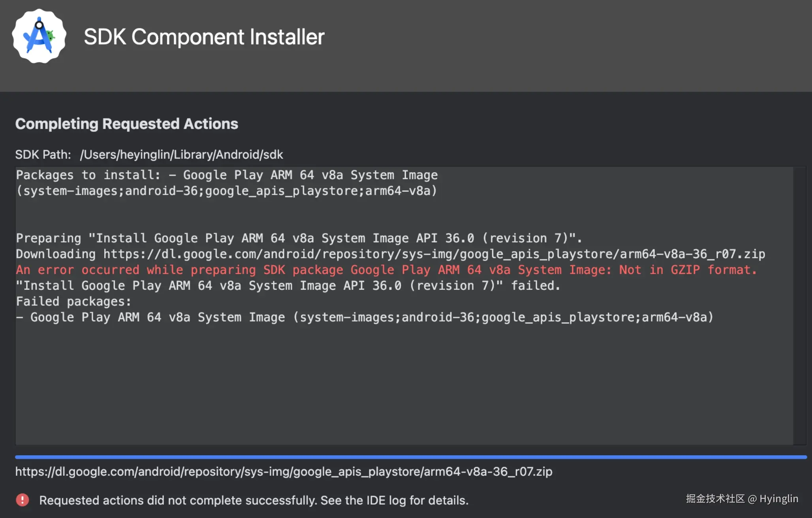Click the SDK Path label
Screen dimensions: 812x518
tap(43, 154)
